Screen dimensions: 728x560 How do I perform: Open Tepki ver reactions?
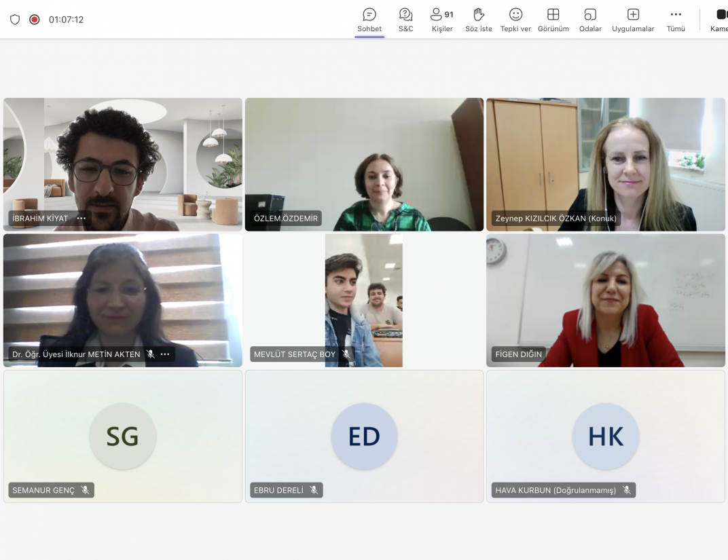515,20
